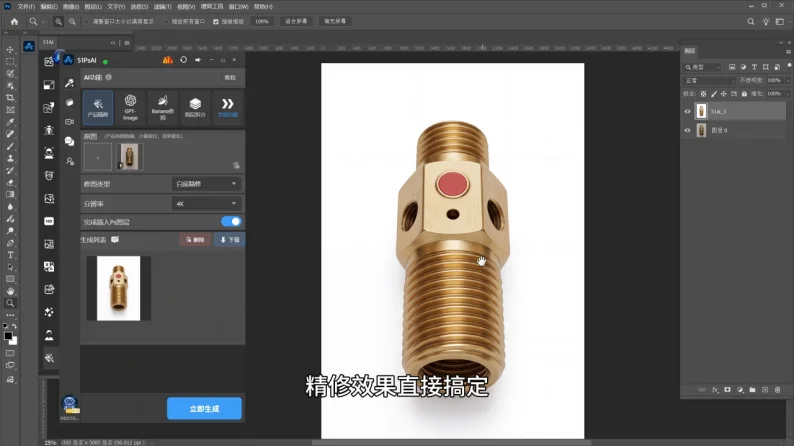
Task: Collapse the S1AI panel with double arrows
Action: pos(113,43)
